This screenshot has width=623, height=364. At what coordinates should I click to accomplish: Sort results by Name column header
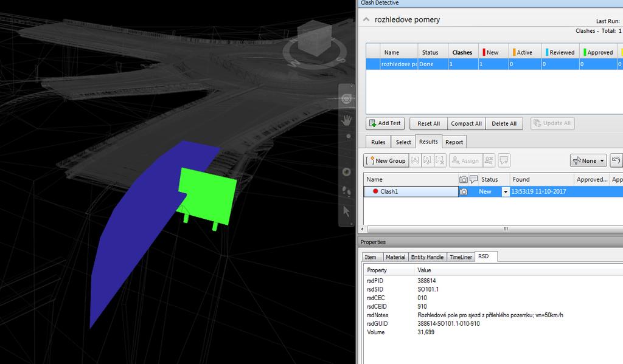(411, 179)
